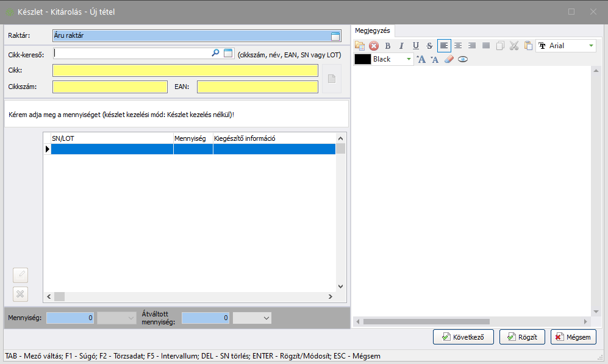Image resolution: width=608 pixels, height=364 pixels.
Task: Open the Raktár selection window icon
Action: coord(335,36)
